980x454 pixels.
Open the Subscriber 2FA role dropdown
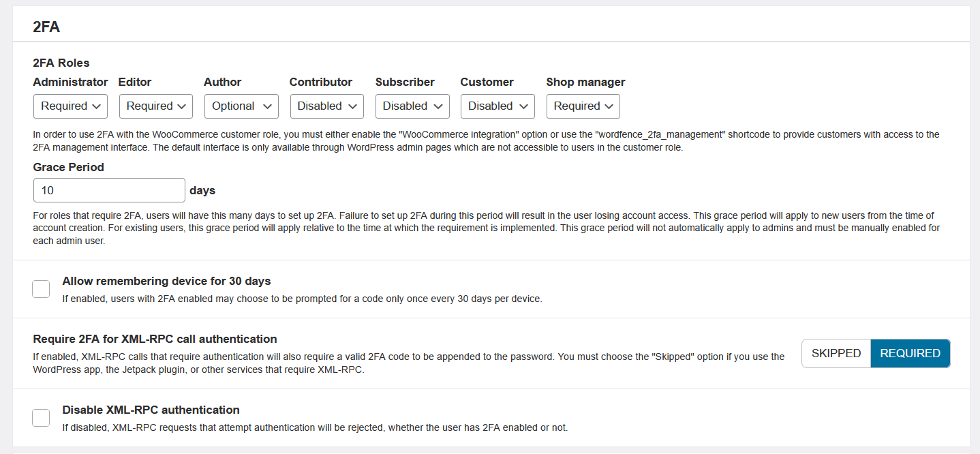click(x=412, y=106)
